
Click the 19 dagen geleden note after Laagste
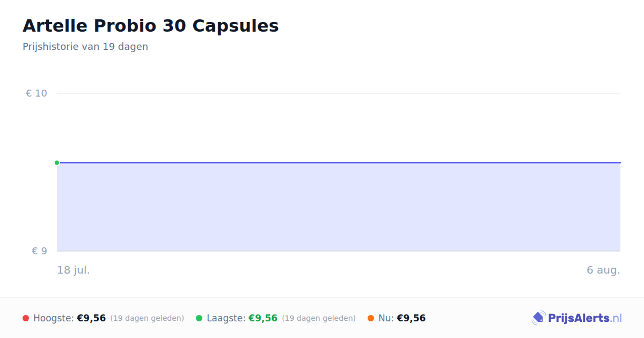pyautogui.click(x=319, y=318)
